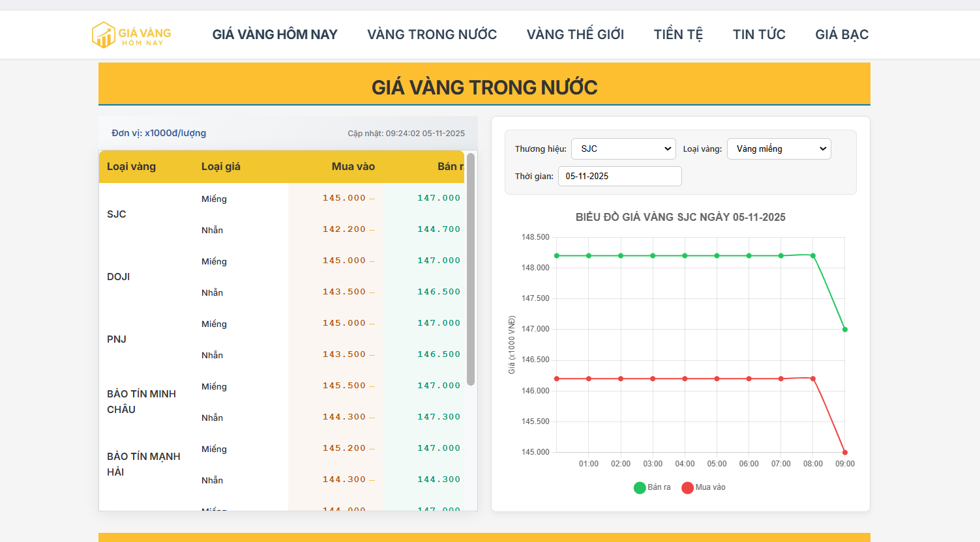
Task: Select GIÁ BẠC from the navigation bar
Action: click(841, 34)
